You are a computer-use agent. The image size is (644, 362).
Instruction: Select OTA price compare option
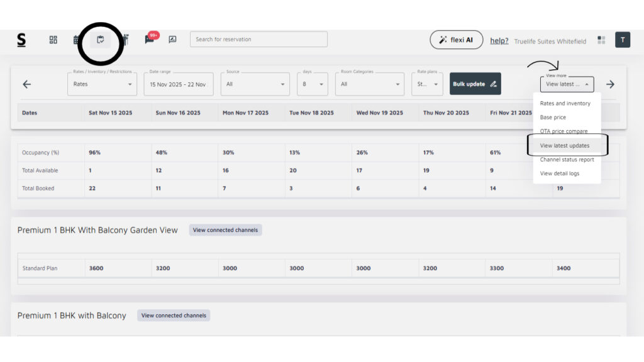click(x=563, y=131)
